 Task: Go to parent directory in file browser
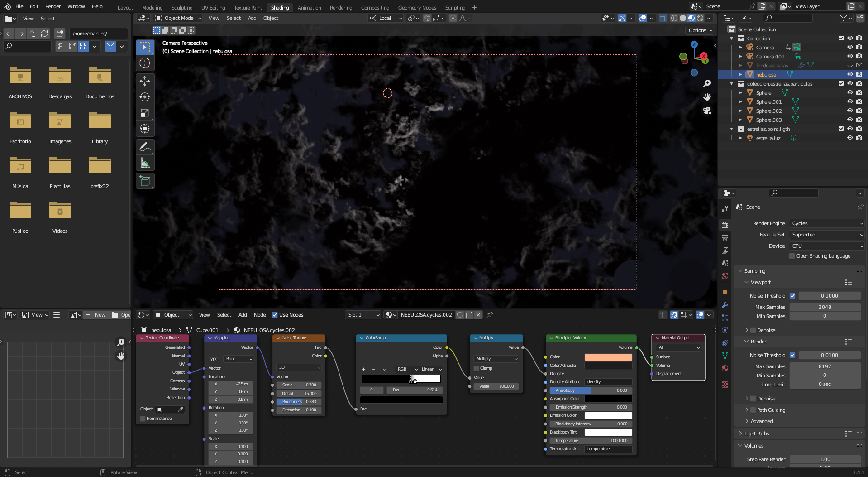(33, 34)
